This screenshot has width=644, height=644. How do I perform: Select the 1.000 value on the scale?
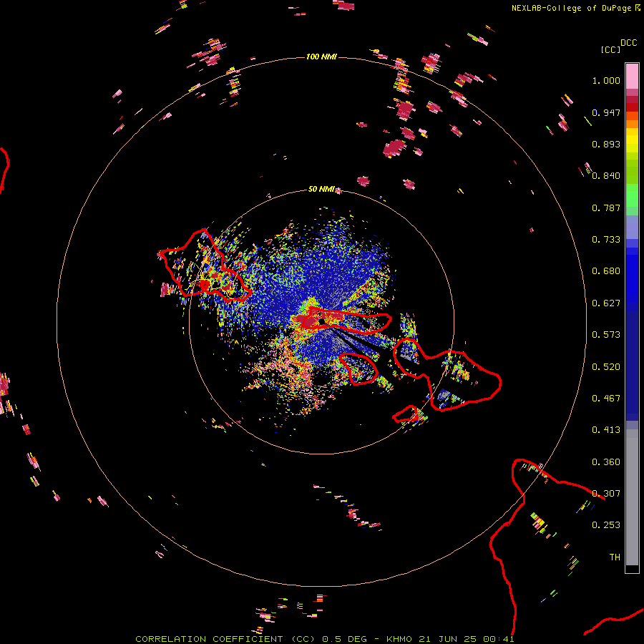pos(606,80)
